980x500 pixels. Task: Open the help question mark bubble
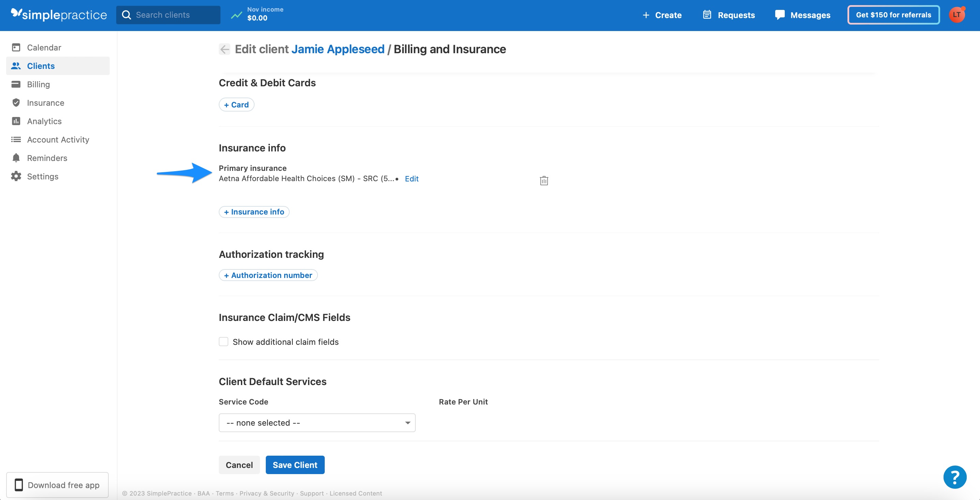click(x=955, y=477)
